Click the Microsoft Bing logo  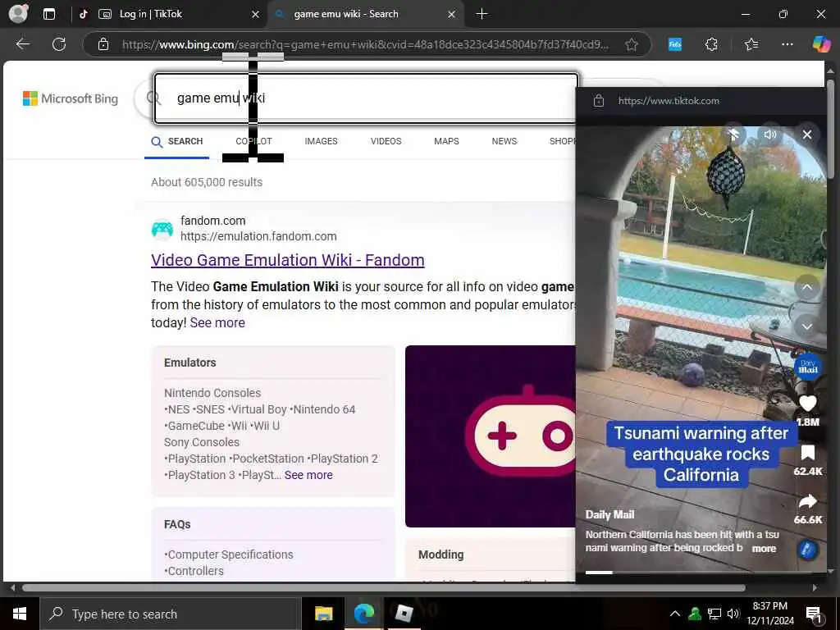tap(71, 98)
